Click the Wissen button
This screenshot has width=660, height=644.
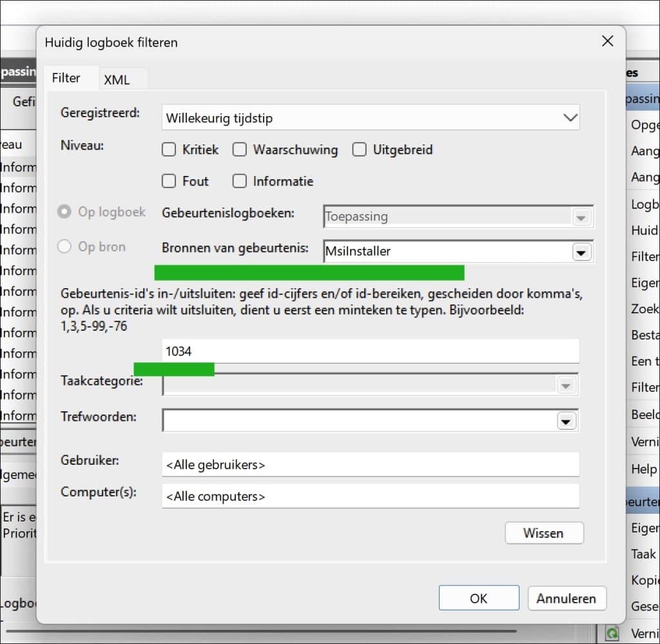[544, 533]
